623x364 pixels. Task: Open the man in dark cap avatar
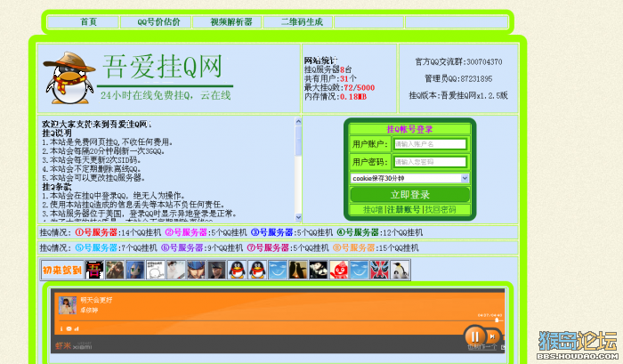[216, 271]
